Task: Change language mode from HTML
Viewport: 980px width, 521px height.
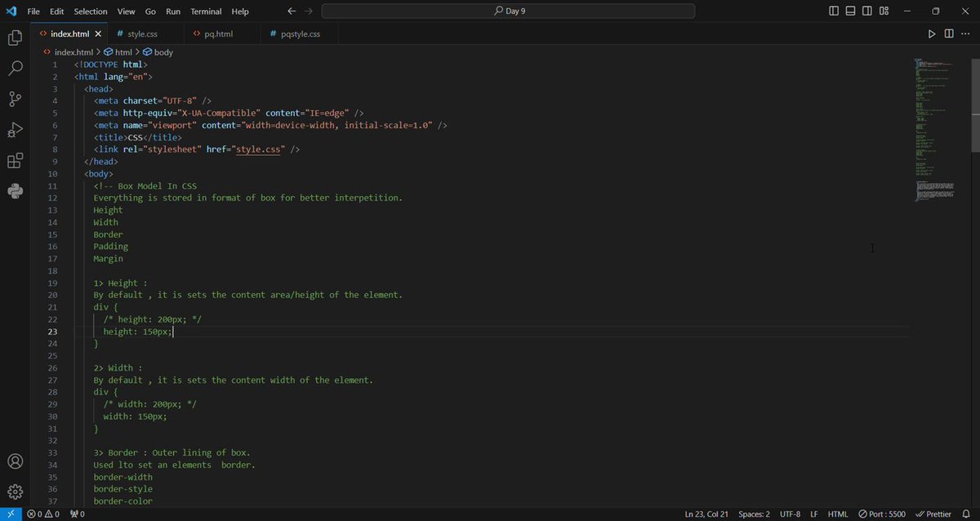Action: (838, 514)
